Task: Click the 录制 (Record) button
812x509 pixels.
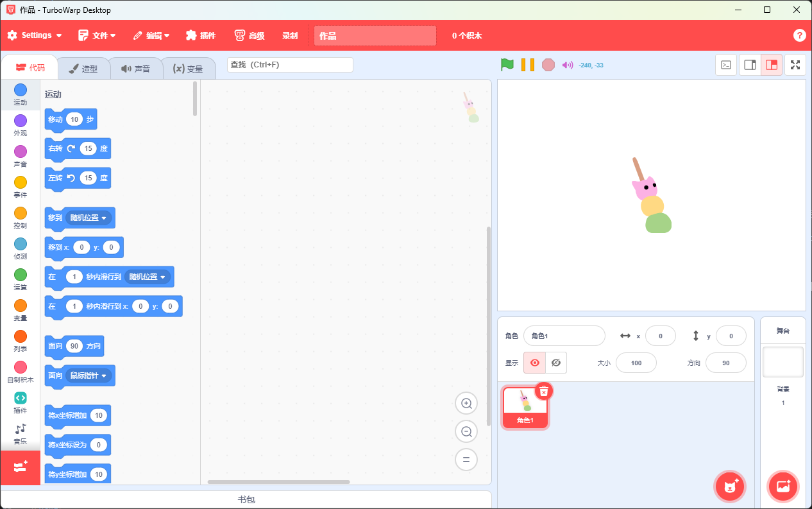Action: coord(289,35)
